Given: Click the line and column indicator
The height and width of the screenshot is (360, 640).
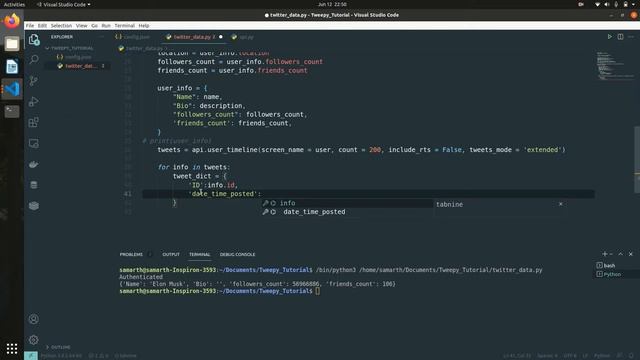Looking at the screenshot, I should tap(517, 356).
